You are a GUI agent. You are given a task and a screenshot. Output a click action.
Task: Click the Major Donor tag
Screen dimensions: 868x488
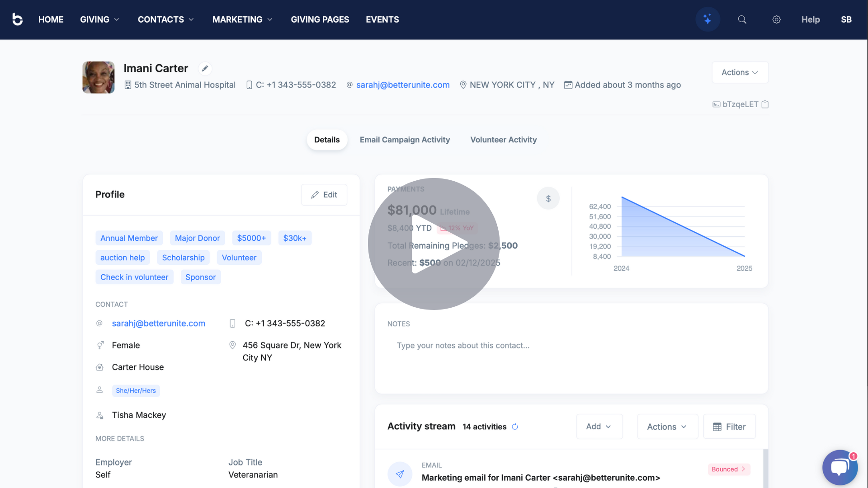(197, 238)
